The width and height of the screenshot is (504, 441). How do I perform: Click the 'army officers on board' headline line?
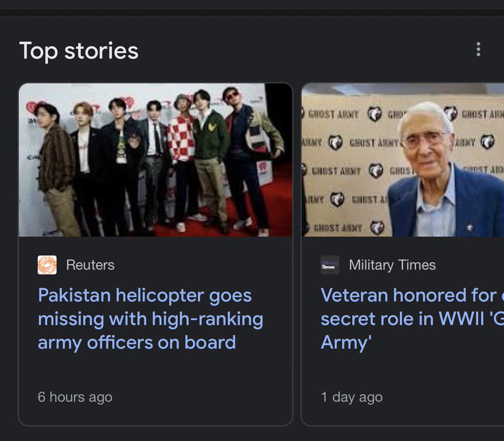point(137,342)
